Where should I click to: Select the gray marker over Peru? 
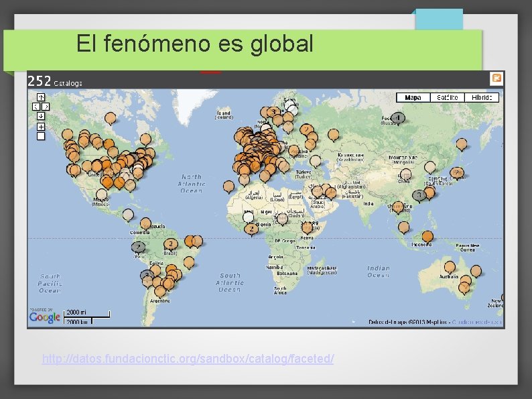(138, 247)
